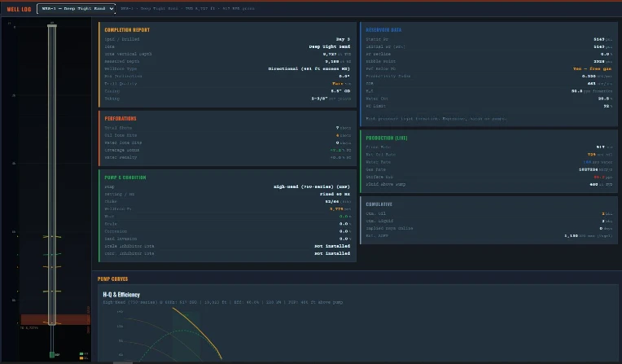Click 'Not installed' in Corr. Inhibitor row

pyautogui.click(x=332, y=253)
